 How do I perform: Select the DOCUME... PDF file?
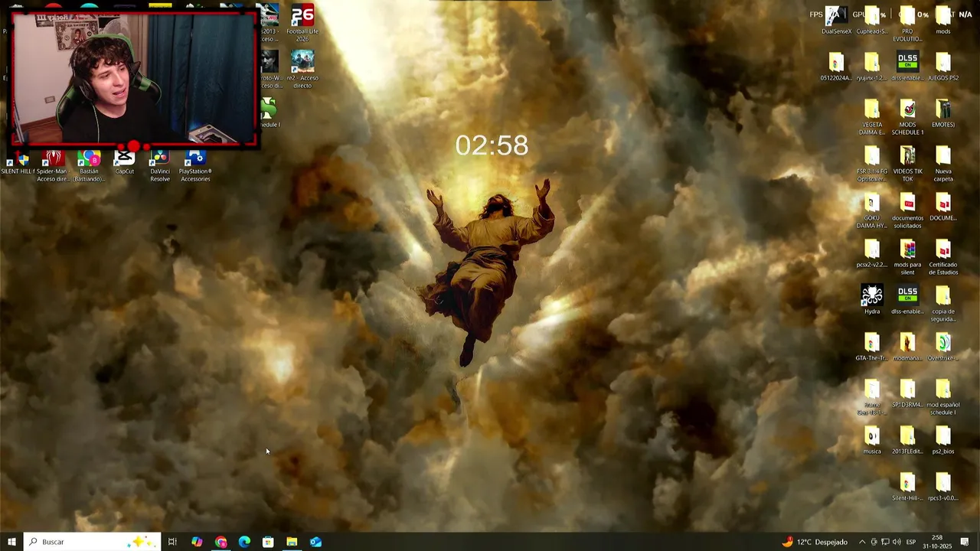pos(943,207)
